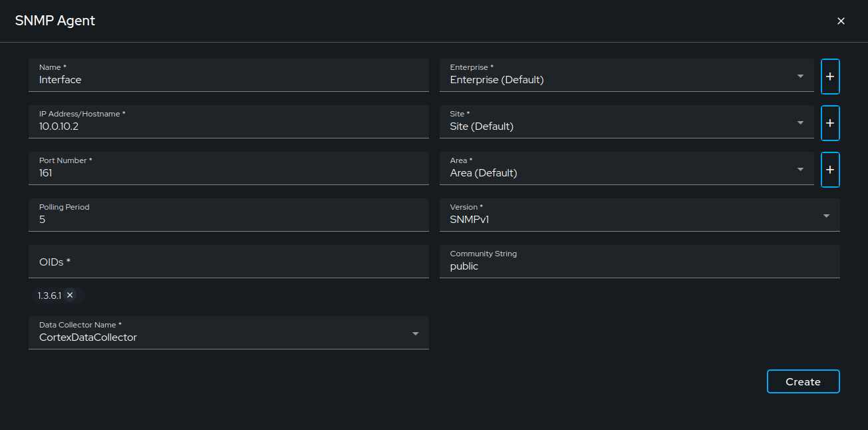Focus the Community String field
Image resolution: width=868 pixels, height=430 pixels.
(639, 262)
